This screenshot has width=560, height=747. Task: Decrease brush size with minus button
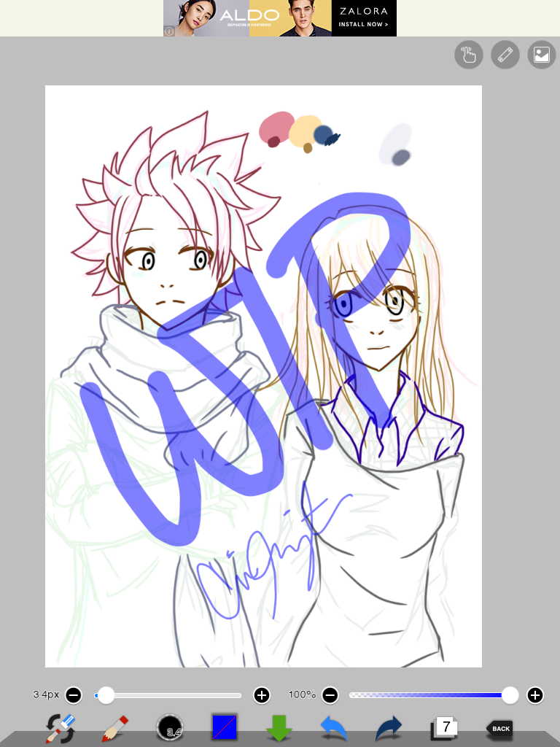point(74,695)
